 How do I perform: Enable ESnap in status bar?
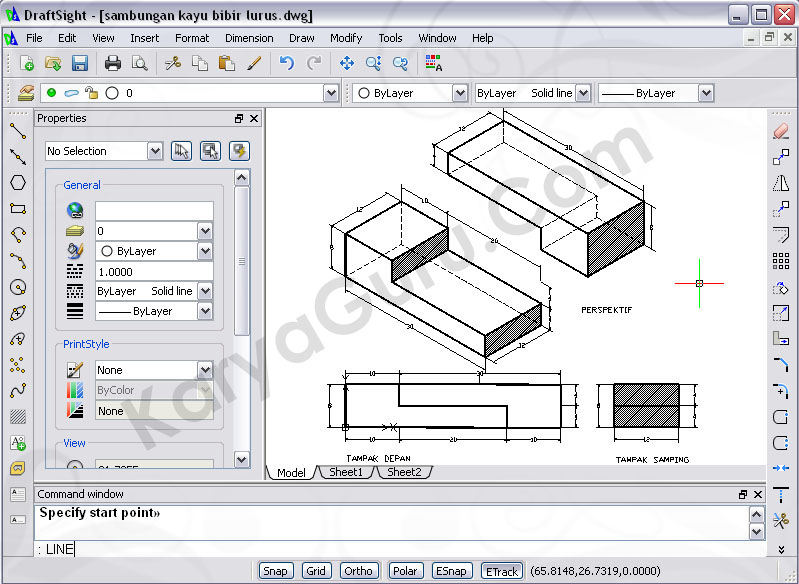(x=452, y=571)
